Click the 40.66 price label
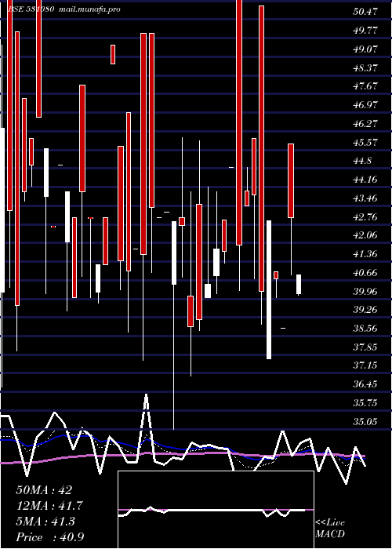Viewport: 392px width, 549px height. click(x=365, y=273)
